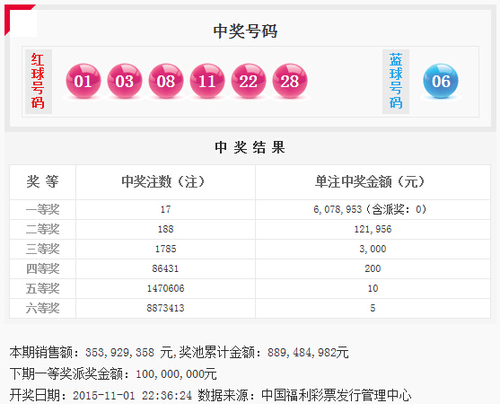Select the 二等奖 row label

[43, 229]
